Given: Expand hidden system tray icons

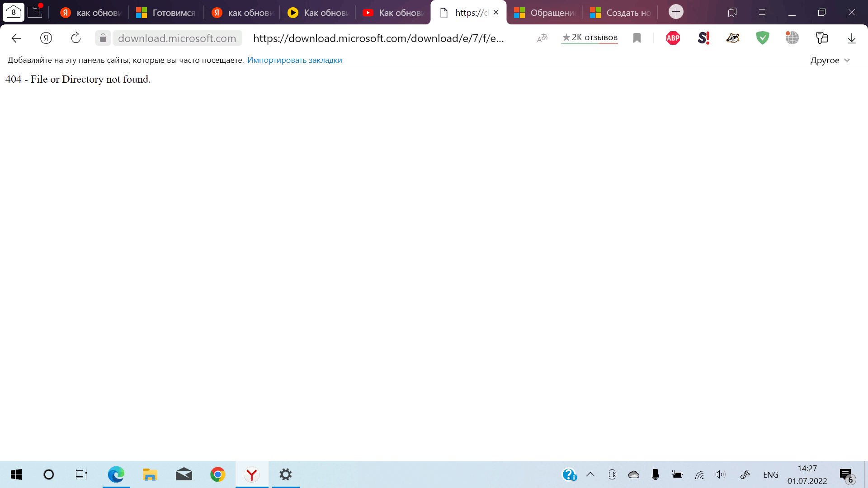Looking at the screenshot, I should click(x=590, y=474).
